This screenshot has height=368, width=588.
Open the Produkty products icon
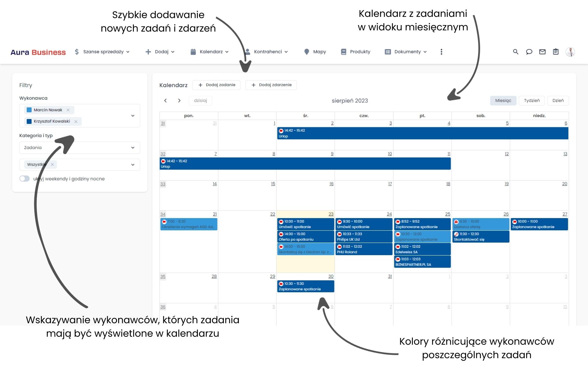[x=343, y=52]
